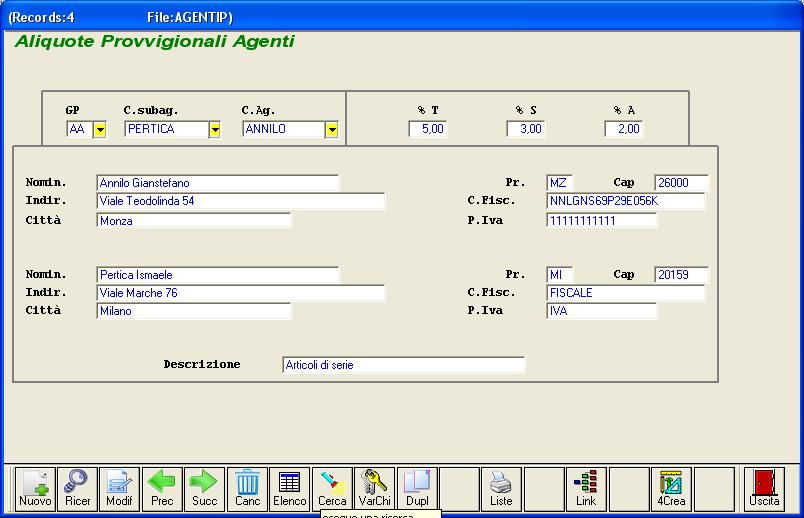Click the Nuovo new record icon
The height and width of the screenshot is (518, 804).
coord(35,488)
